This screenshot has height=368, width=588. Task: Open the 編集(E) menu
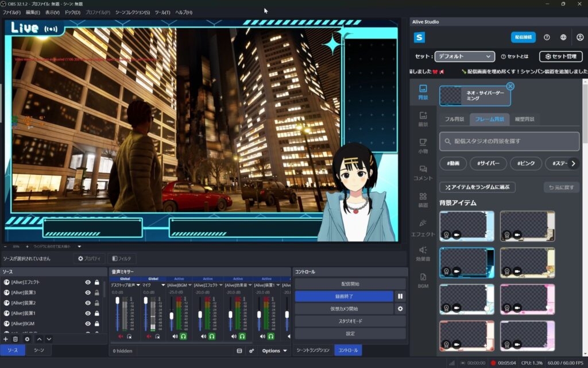(x=33, y=13)
